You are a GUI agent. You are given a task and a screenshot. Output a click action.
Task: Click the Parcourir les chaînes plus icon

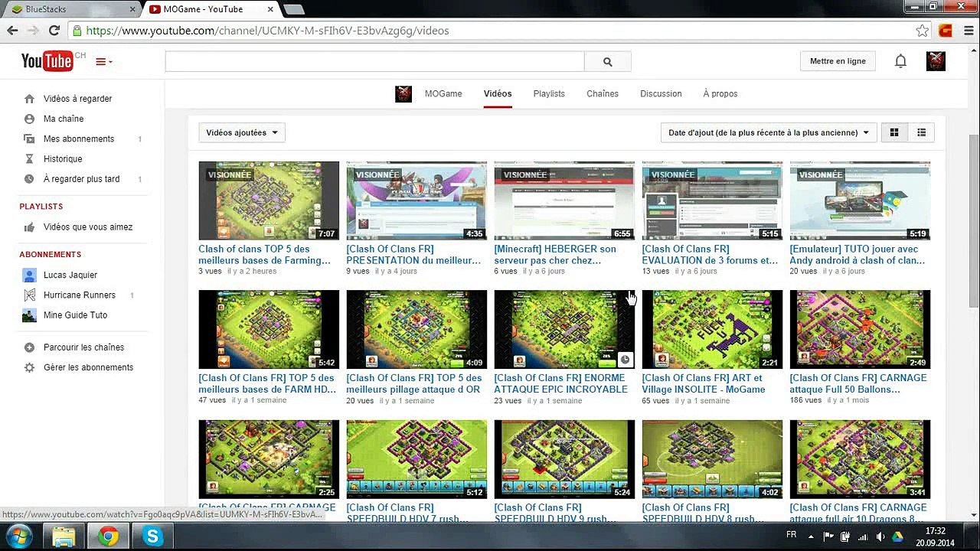[29, 347]
